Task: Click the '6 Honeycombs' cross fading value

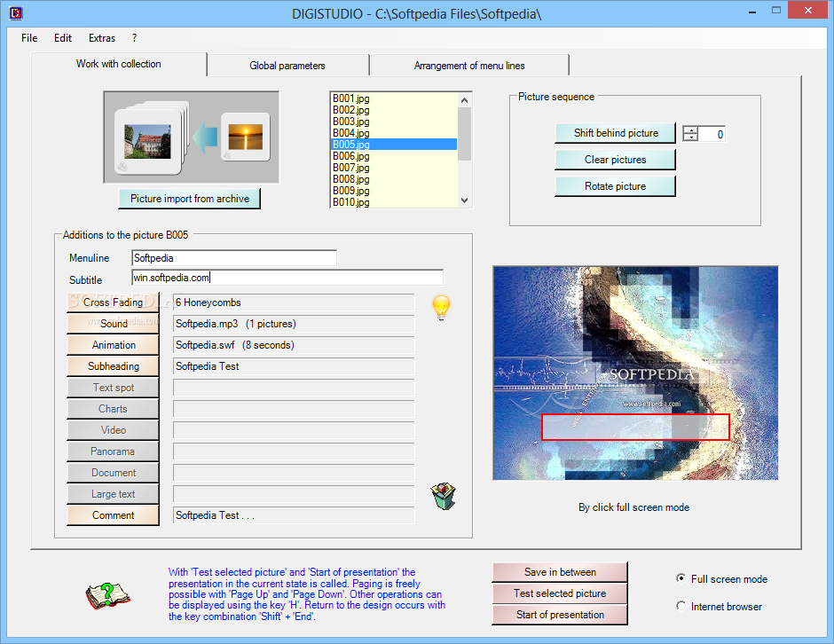Action: pos(294,302)
